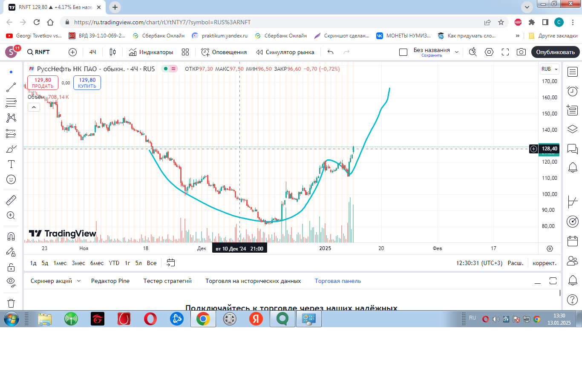Choose the chart patterns drawing tool
This screenshot has width=582, height=392.
tap(11, 118)
